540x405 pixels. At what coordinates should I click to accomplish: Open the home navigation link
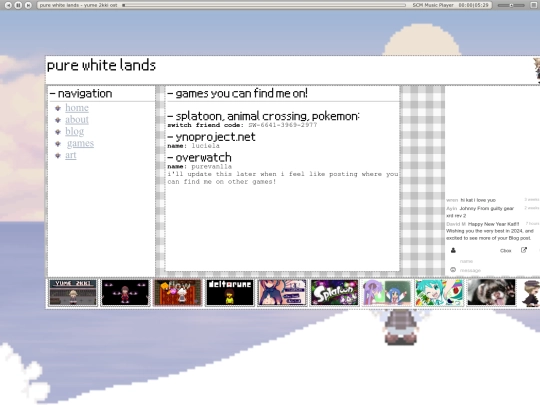coord(77,108)
